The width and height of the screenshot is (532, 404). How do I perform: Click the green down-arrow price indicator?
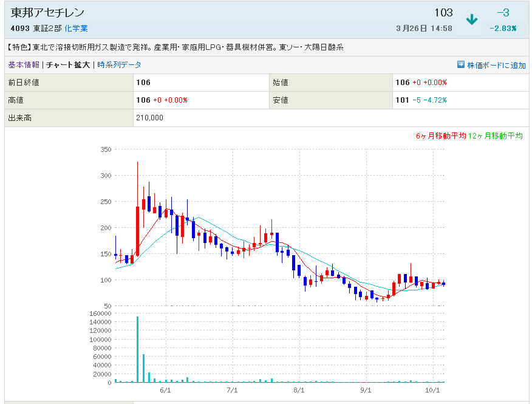471,19
